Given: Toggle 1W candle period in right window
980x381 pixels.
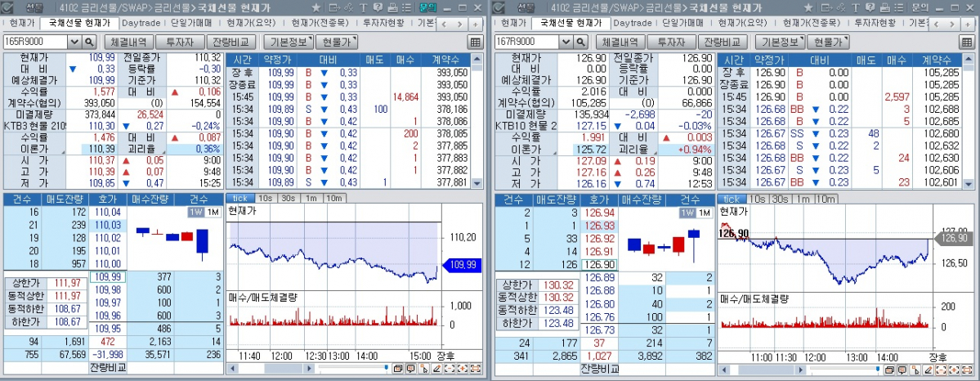Looking at the screenshot, I should pos(687,213).
